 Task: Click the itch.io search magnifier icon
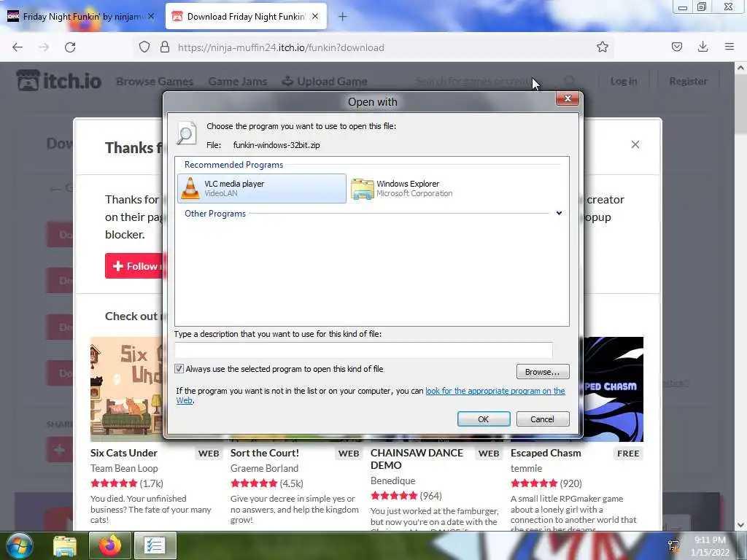[569, 81]
